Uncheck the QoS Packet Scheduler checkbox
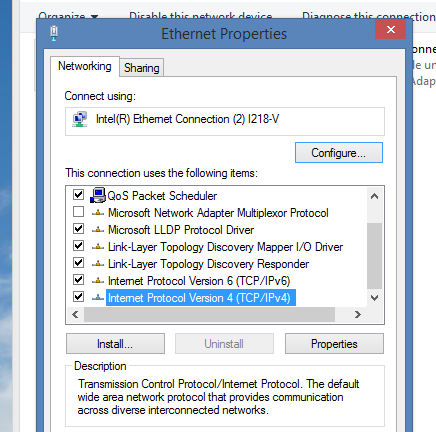 78,195
